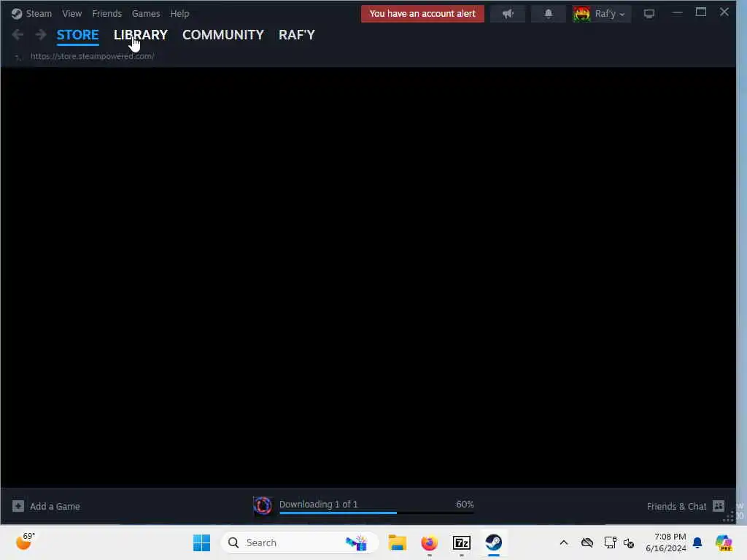Screen dimensions: 747x560
Task: Open Firefox from the taskbar
Action: click(429, 542)
